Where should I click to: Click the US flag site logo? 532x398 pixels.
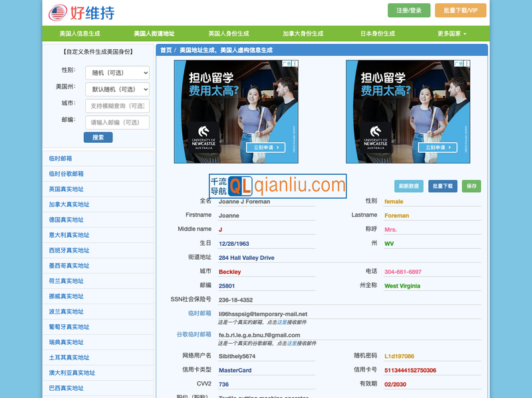(58, 13)
